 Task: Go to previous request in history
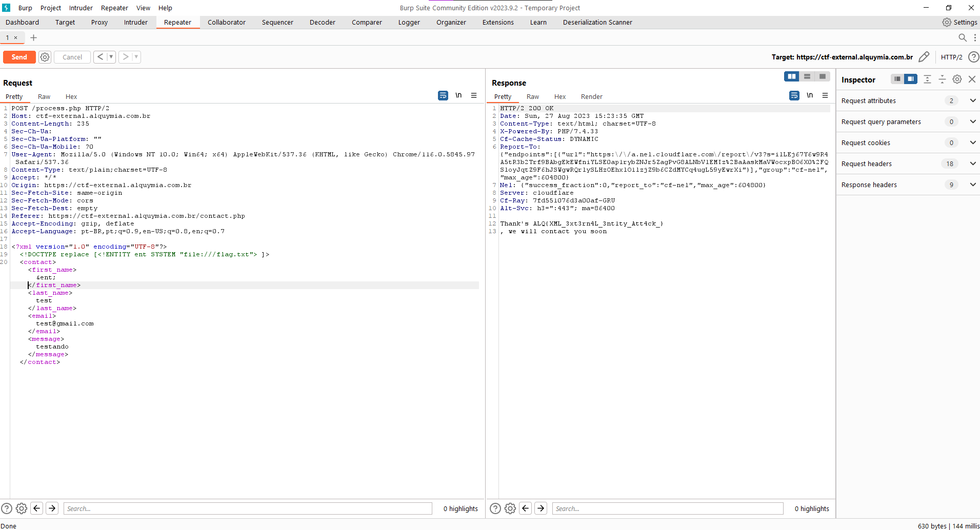[100, 57]
